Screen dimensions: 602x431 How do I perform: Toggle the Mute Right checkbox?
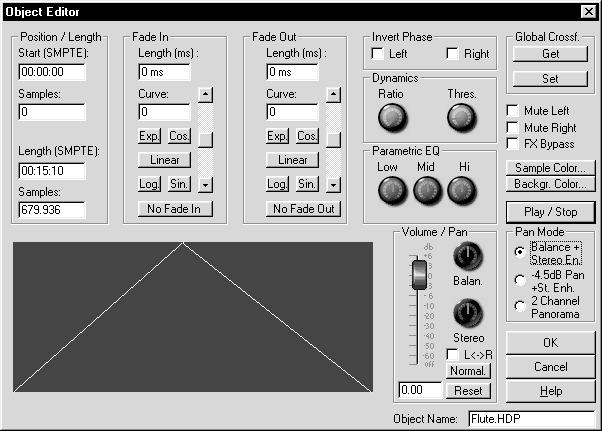pos(514,128)
